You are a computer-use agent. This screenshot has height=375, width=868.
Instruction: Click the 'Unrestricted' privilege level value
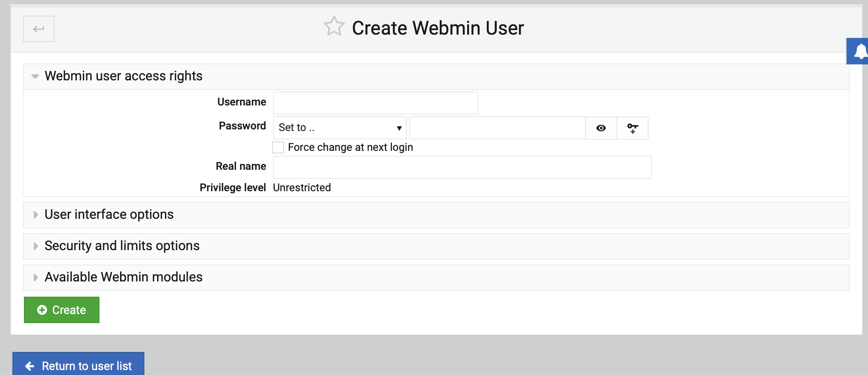tap(302, 188)
